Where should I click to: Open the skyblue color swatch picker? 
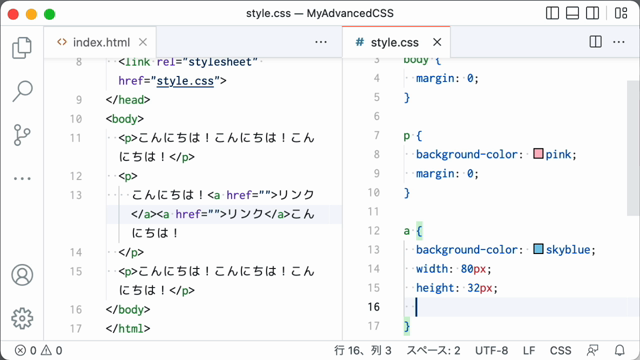tap(538, 249)
